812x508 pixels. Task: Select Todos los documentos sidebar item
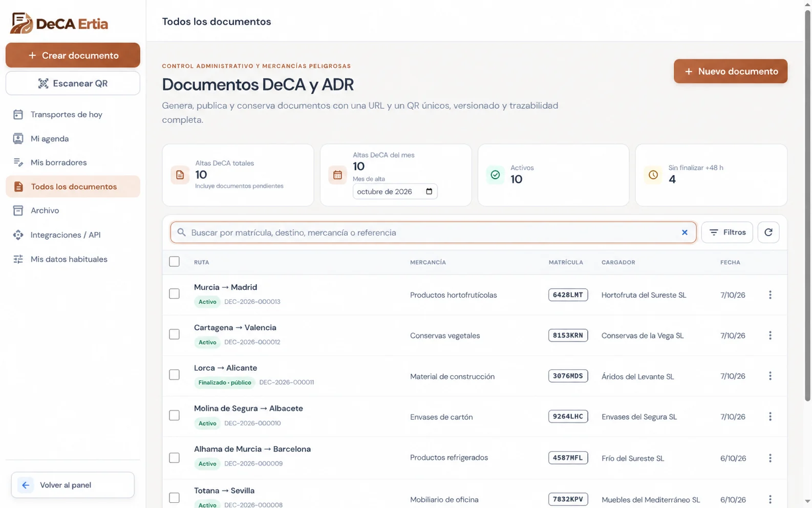(73, 186)
